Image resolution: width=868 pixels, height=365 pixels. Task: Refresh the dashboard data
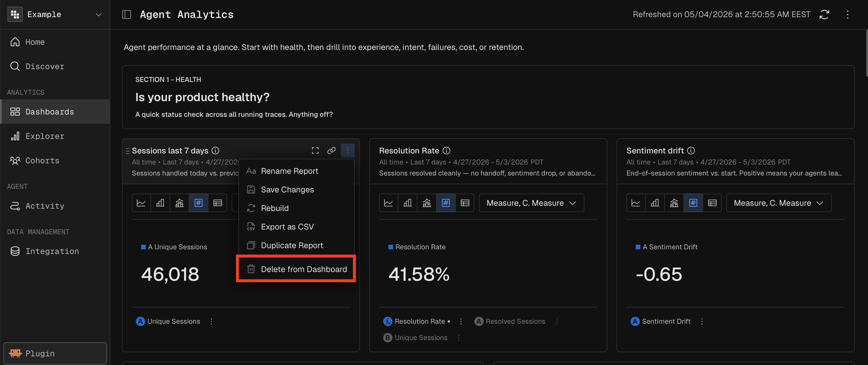click(824, 15)
